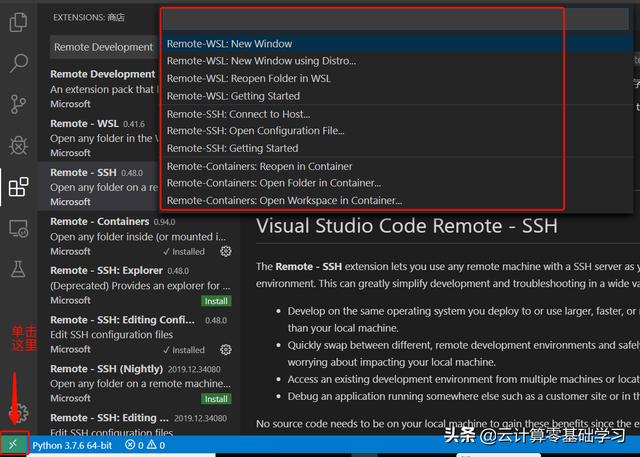
Task: Select Remote-Containers: Reopen in Container
Action: (x=398, y=166)
